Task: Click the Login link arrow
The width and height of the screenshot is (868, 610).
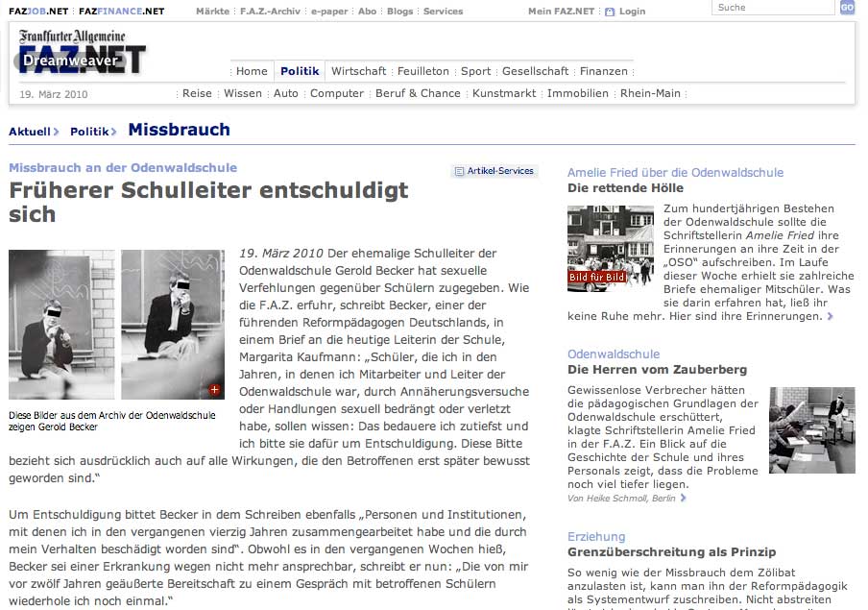Action: point(613,12)
